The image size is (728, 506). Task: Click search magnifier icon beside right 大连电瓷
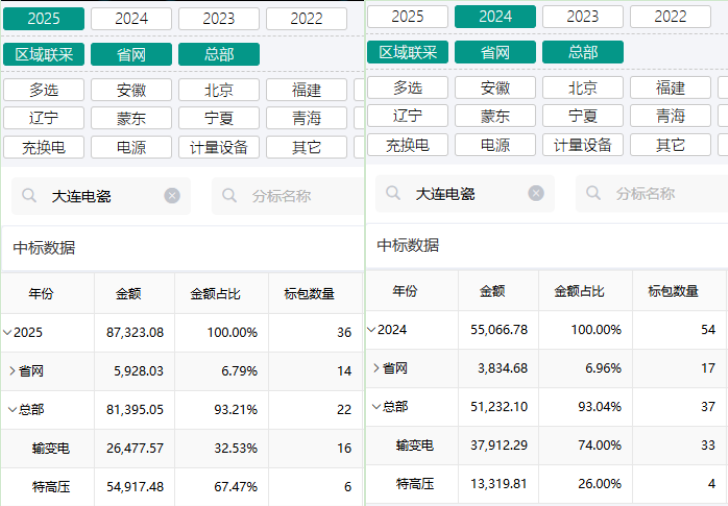click(x=393, y=193)
